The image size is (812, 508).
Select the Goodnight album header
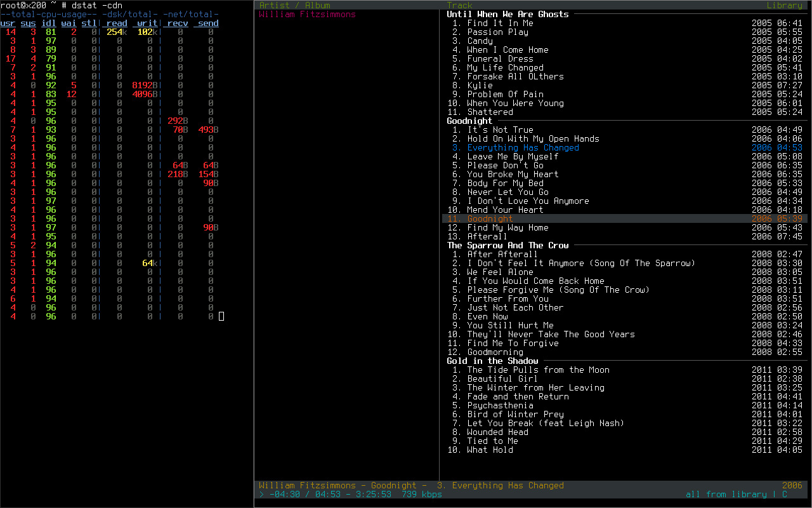(469, 121)
